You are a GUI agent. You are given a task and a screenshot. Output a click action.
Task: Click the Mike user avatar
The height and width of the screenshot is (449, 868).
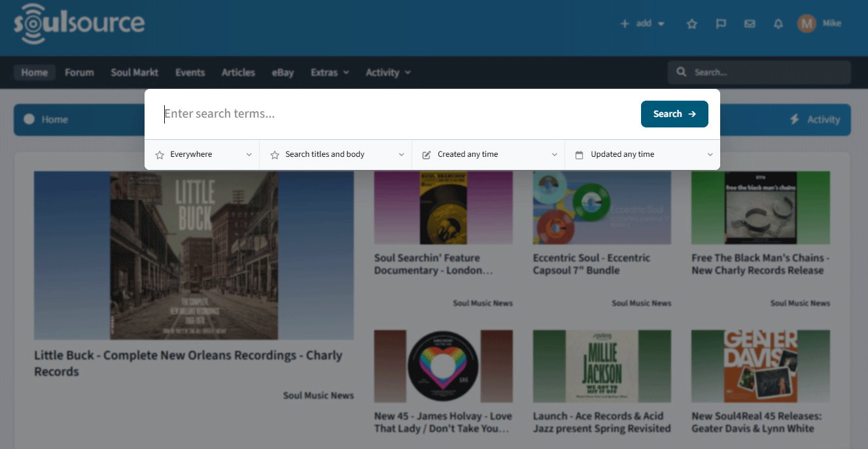click(807, 24)
